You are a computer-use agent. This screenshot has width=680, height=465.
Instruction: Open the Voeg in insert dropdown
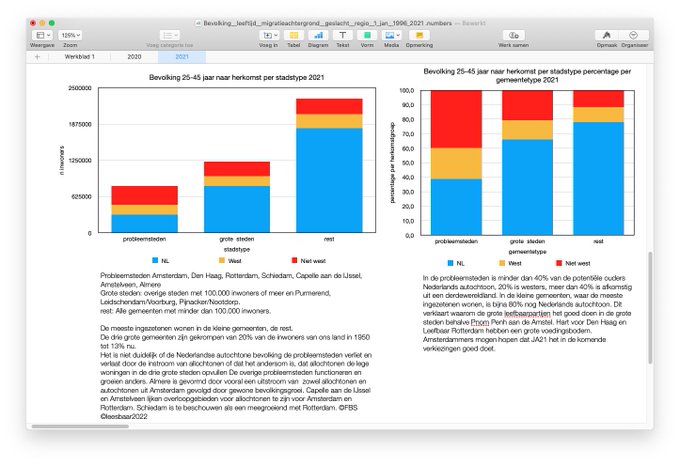(x=269, y=35)
